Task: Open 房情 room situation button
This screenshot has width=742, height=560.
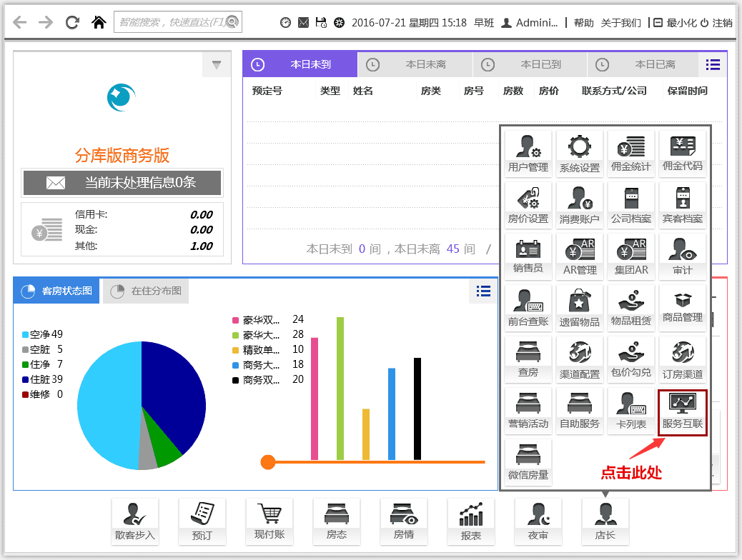Action: [404, 521]
